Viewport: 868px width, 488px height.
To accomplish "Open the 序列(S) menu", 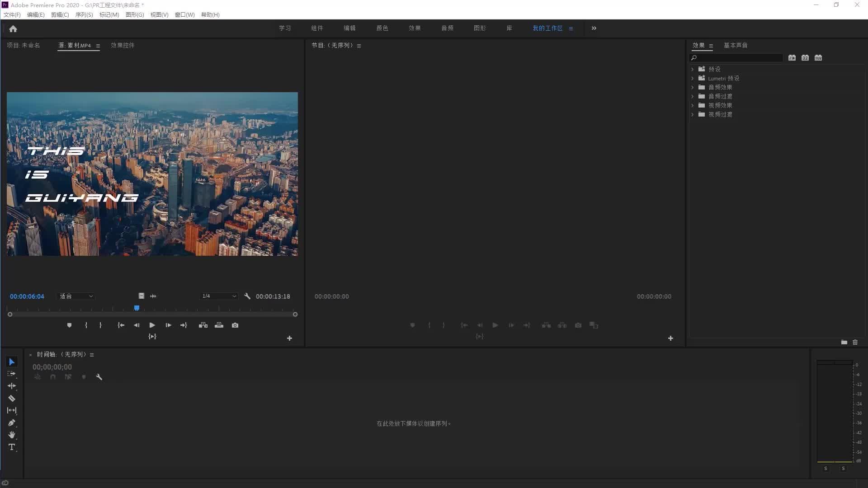I will click(84, 15).
